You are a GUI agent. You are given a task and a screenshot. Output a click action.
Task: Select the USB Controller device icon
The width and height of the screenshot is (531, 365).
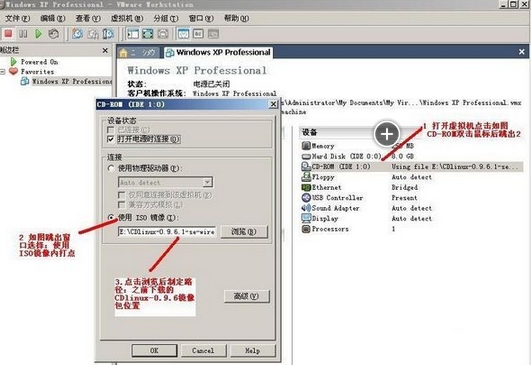(306, 197)
